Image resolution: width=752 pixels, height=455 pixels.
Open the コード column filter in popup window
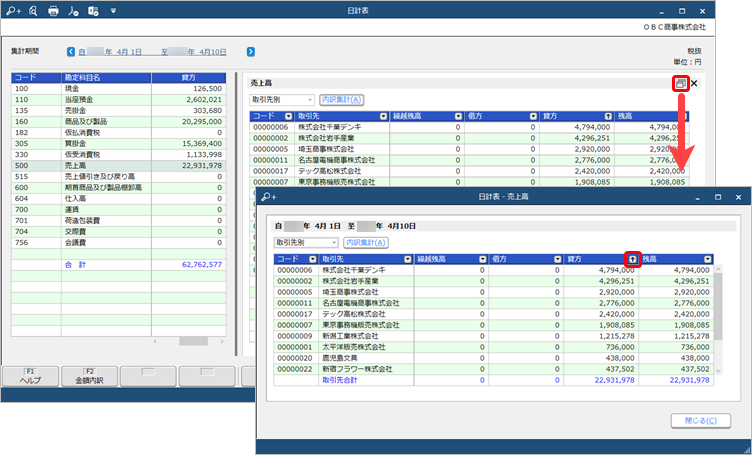313,259
